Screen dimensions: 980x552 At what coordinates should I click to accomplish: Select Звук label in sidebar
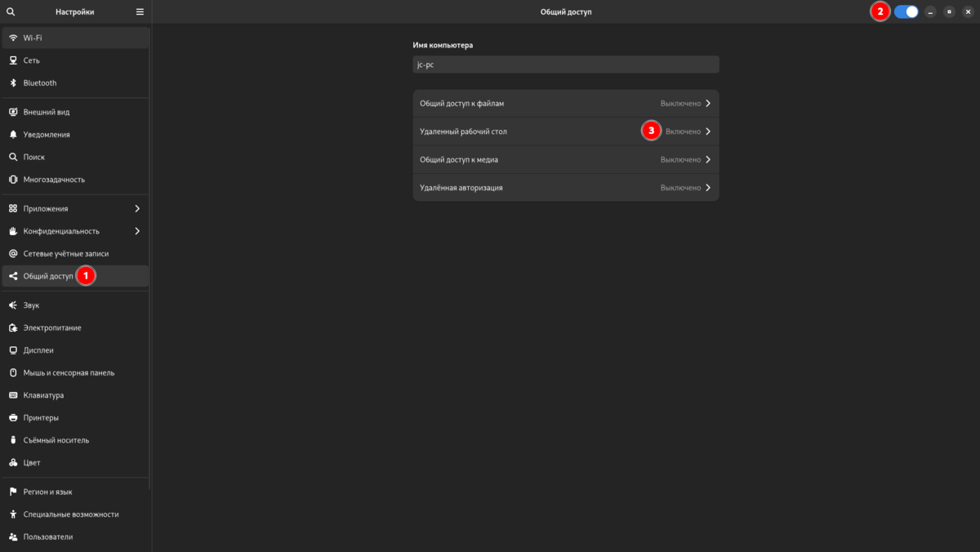31,305
